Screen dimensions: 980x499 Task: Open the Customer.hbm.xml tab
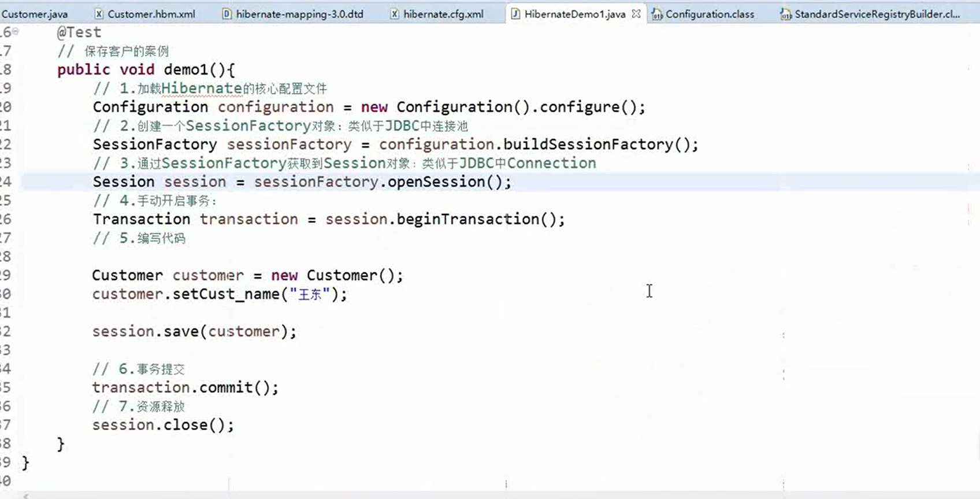(145, 14)
